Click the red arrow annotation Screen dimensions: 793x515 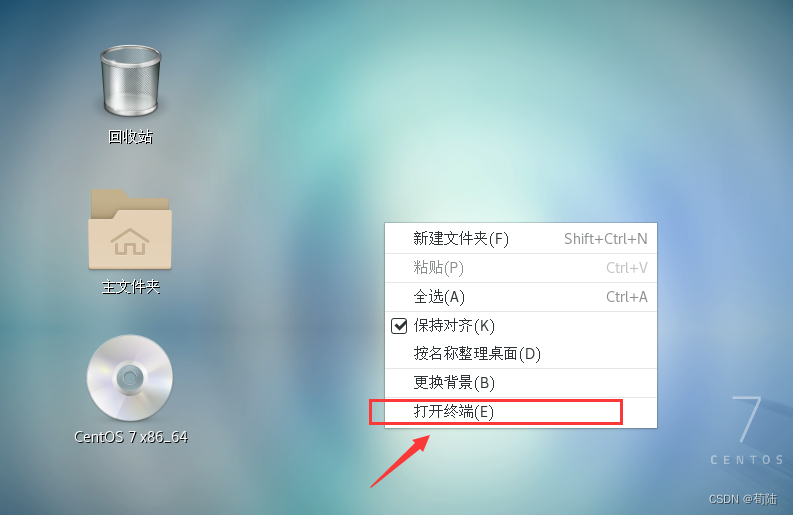point(400,461)
